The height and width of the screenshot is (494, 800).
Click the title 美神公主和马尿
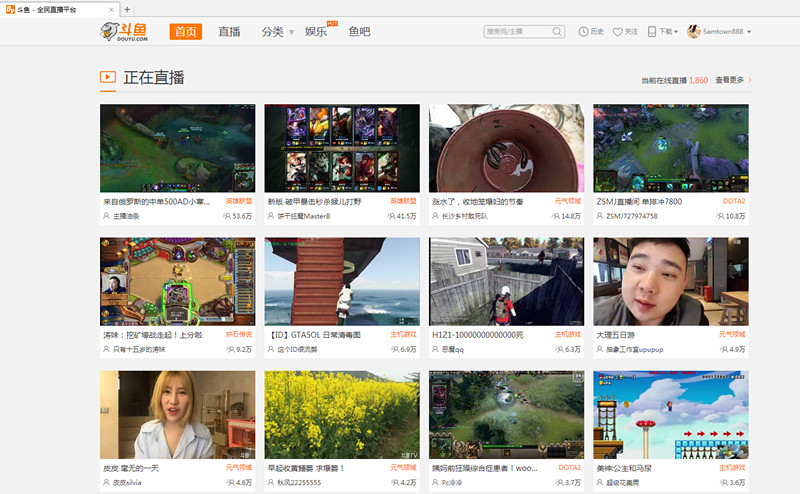(x=624, y=468)
